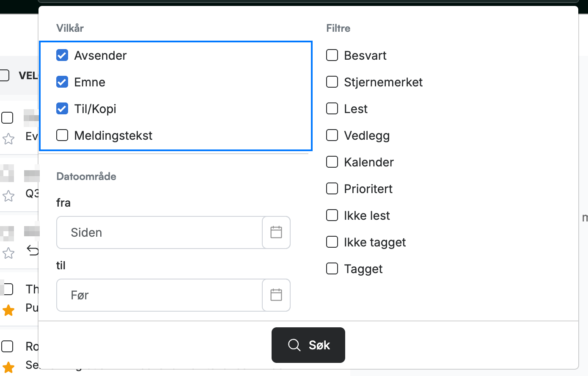Click the Søk search button
588x376 pixels.
pos(308,345)
